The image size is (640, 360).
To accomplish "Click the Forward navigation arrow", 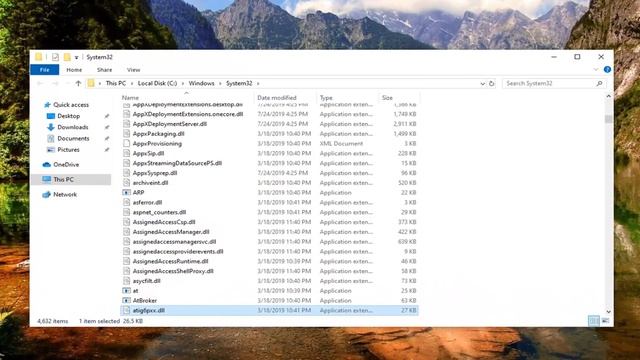I will 55,83.
